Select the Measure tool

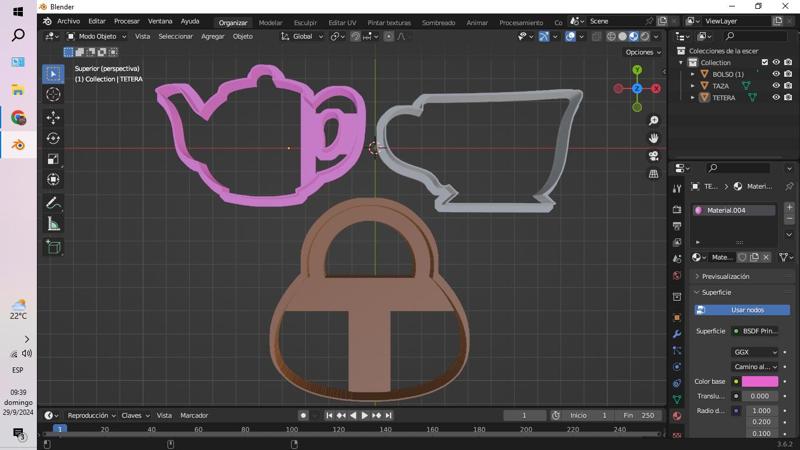coord(53,223)
